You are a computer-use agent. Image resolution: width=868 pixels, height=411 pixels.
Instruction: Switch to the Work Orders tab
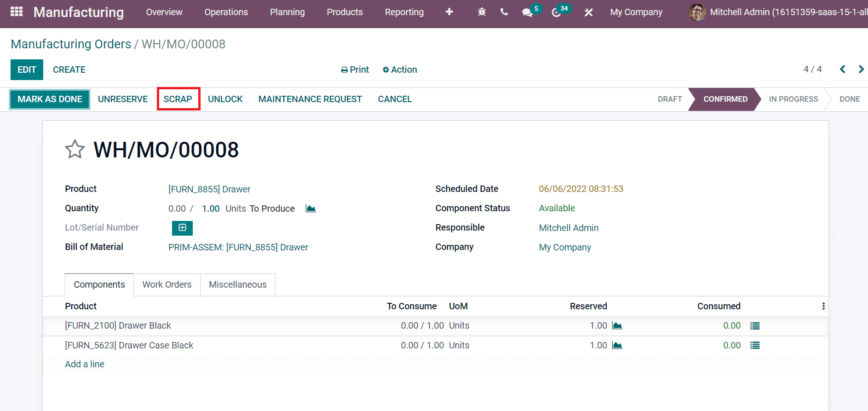pos(167,284)
